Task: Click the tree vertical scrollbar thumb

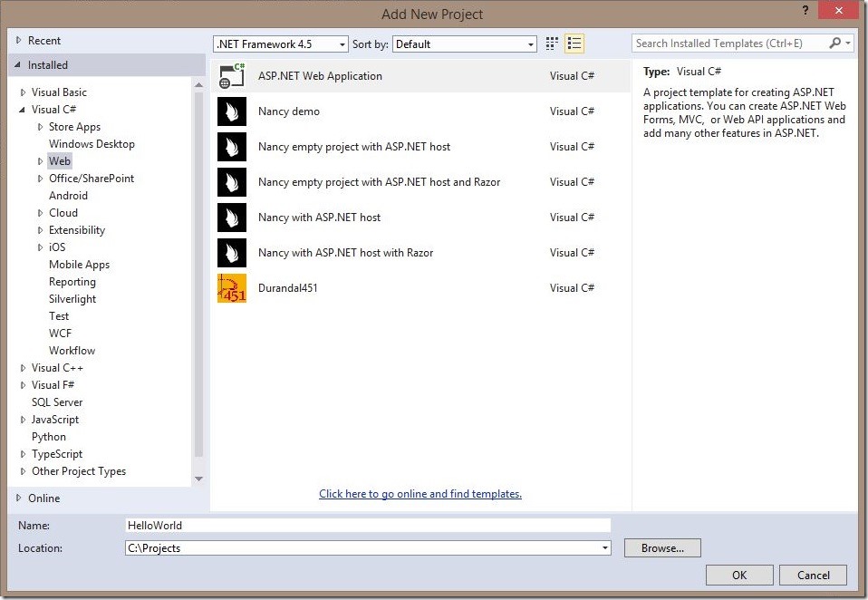Action: [198, 274]
